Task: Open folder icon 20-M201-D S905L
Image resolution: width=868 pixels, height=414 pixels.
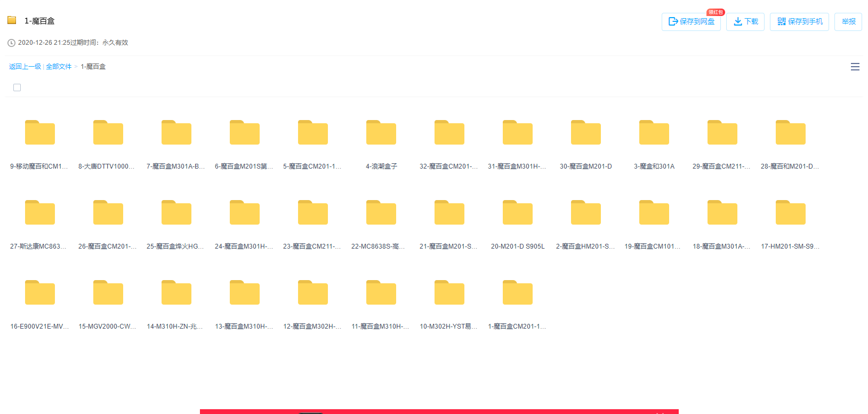Action: point(518,212)
